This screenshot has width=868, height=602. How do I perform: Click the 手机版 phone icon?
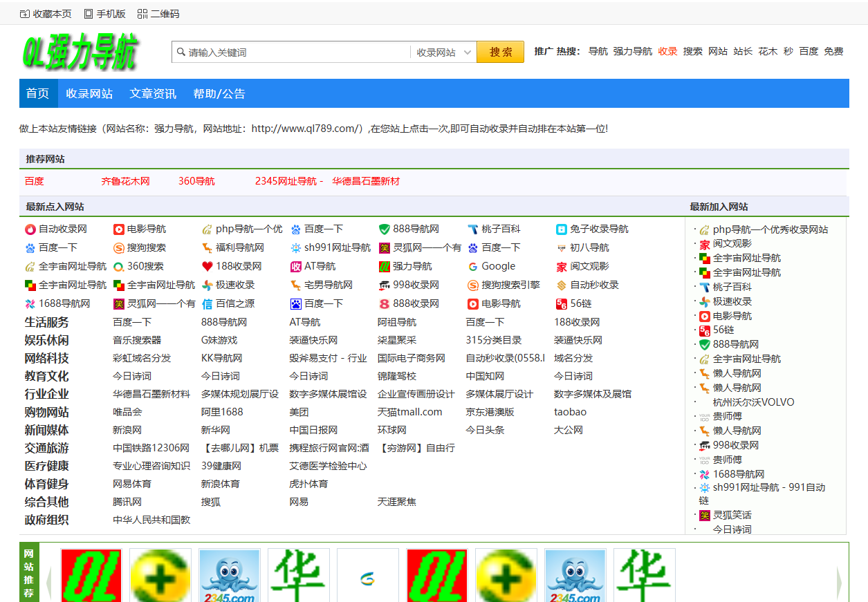click(x=89, y=14)
